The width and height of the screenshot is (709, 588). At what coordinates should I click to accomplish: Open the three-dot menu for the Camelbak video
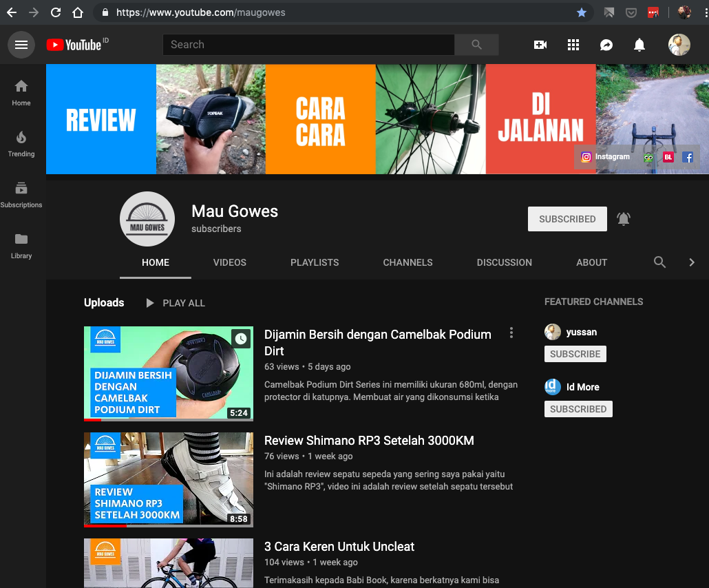click(511, 333)
